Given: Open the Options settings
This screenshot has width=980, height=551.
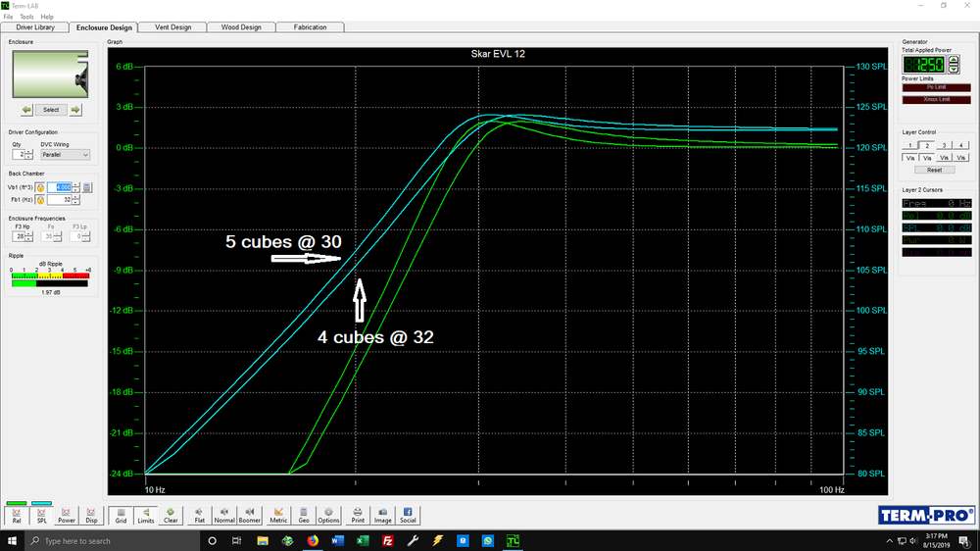Looking at the screenshot, I should (328, 516).
